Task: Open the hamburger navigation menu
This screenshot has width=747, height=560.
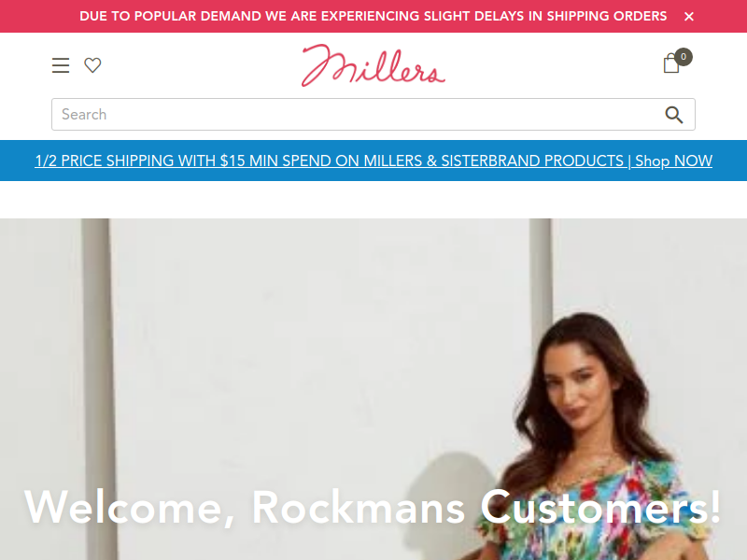Action: pos(61,65)
